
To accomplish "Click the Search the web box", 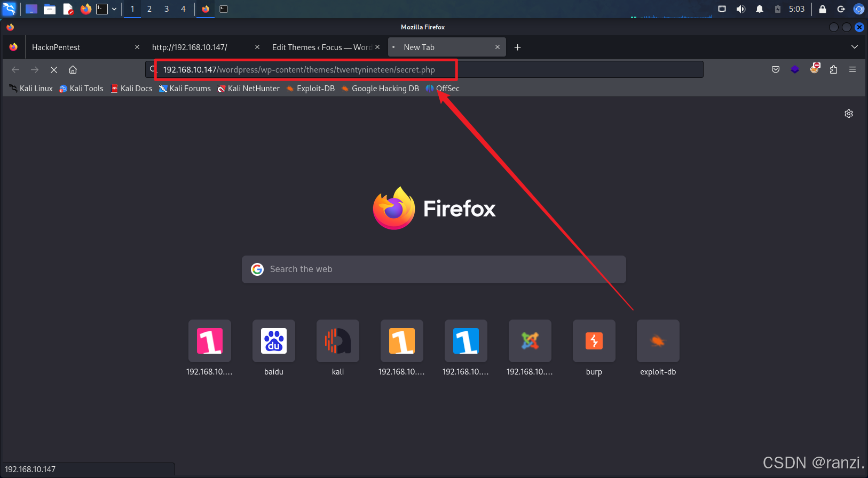I will pos(434,269).
